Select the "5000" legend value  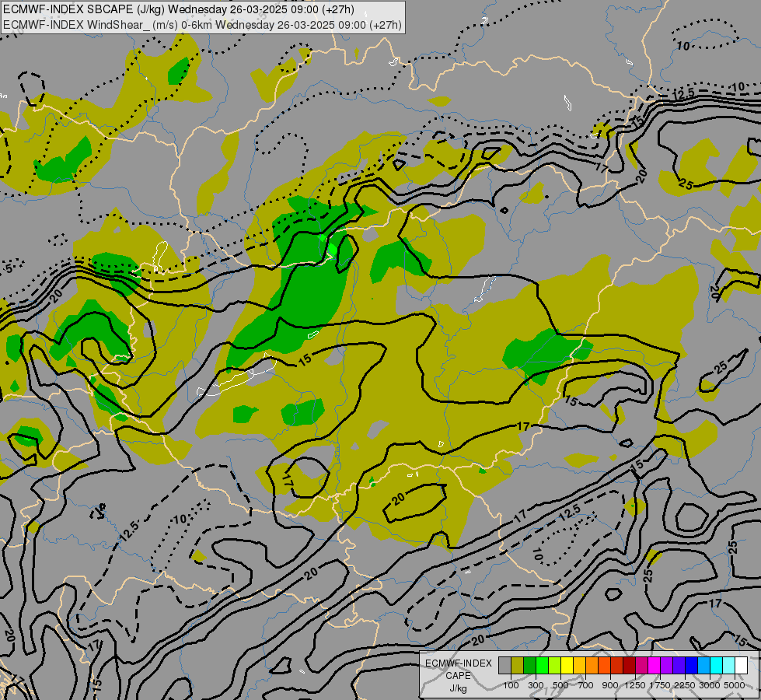(735, 685)
